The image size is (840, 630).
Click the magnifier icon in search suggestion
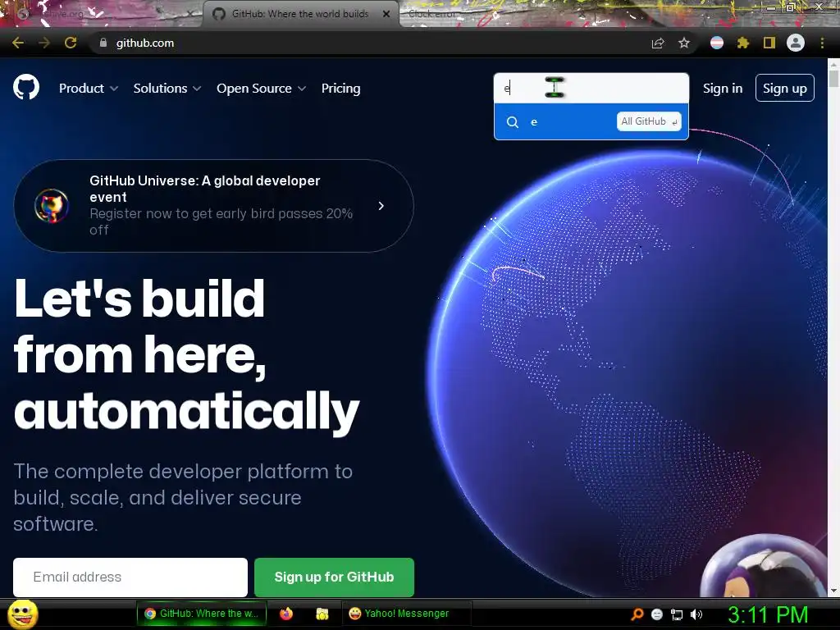513,122
